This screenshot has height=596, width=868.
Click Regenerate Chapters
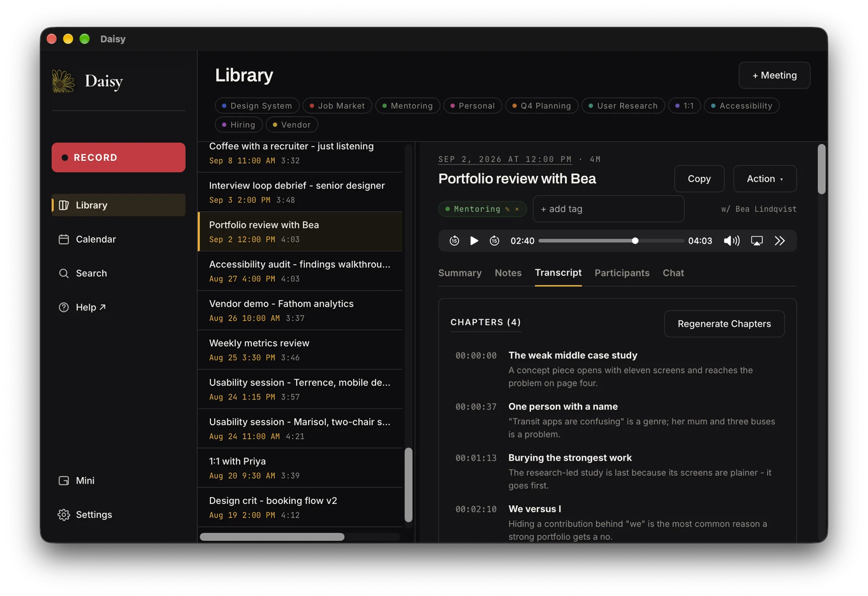tap(724, 324)
